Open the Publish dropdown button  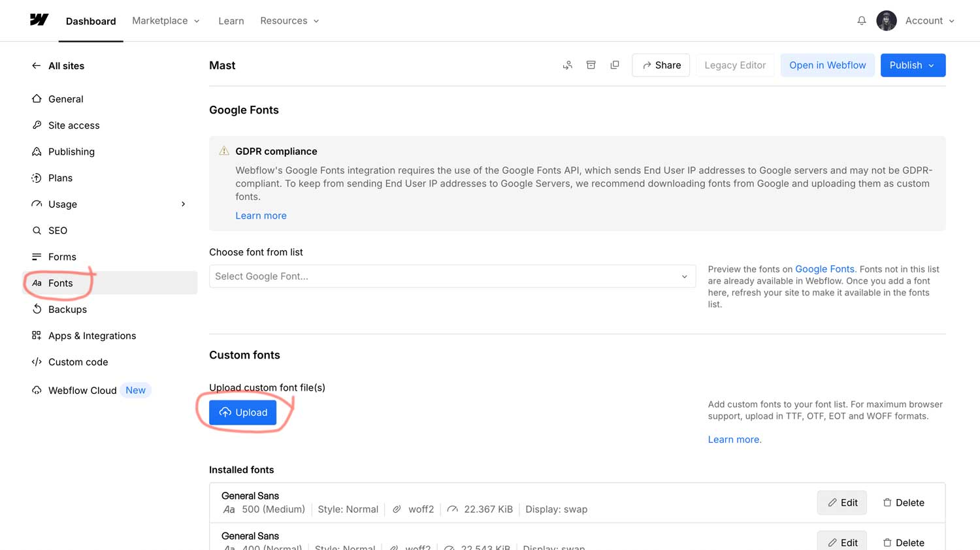click(x=913, y=65)
